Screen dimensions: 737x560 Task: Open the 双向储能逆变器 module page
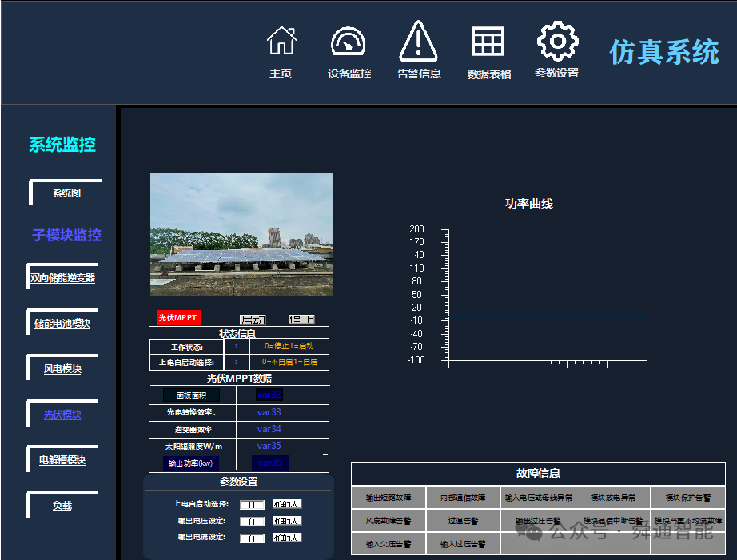coord(62,277)
